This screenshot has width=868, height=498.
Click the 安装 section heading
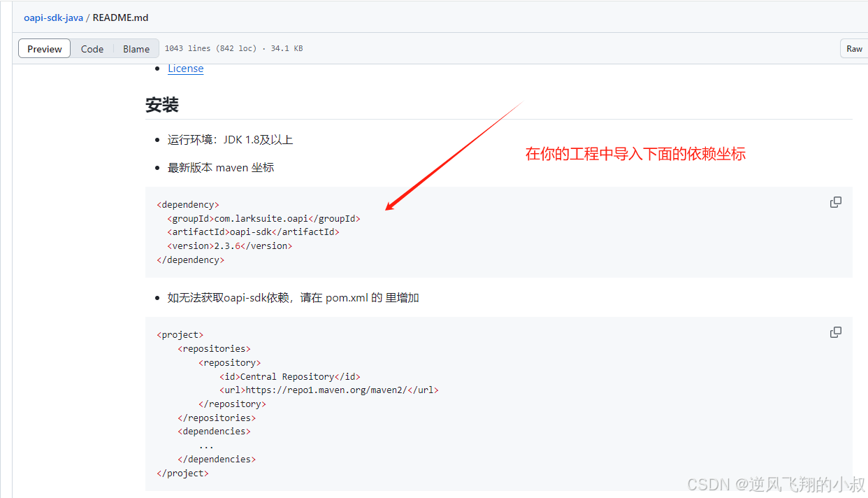(x=162, y=105)
